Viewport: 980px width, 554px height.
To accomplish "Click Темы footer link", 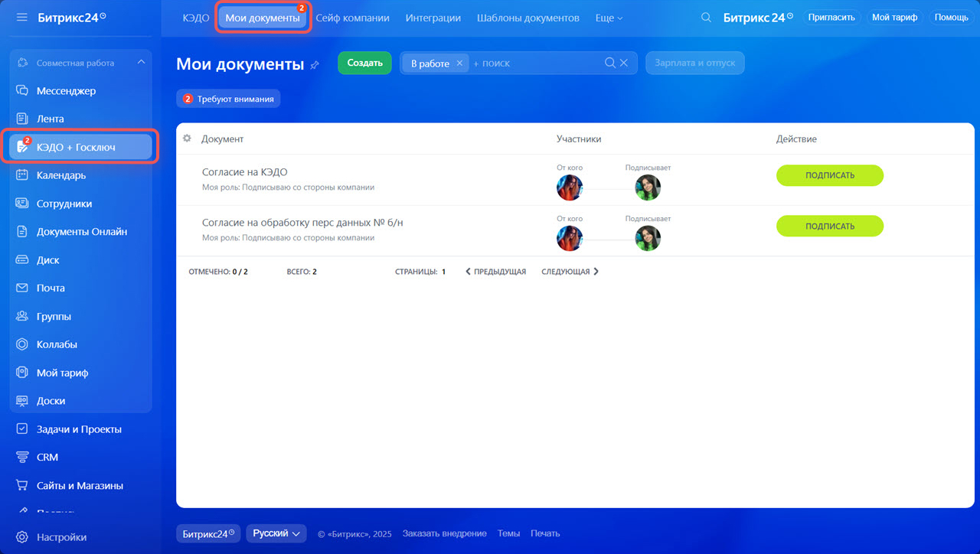I will 508,533.
